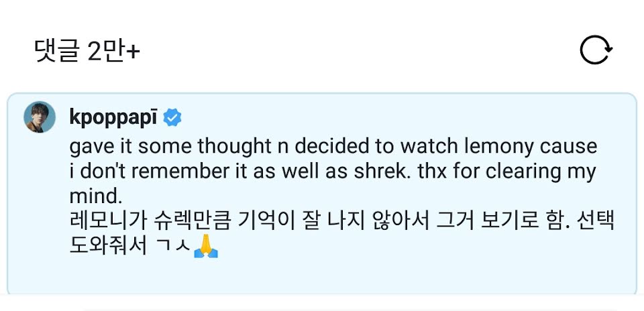Viewport: 644px width, 311px height.
Task: Open the kpoppapī username link
Action: [x=113, y=118]
